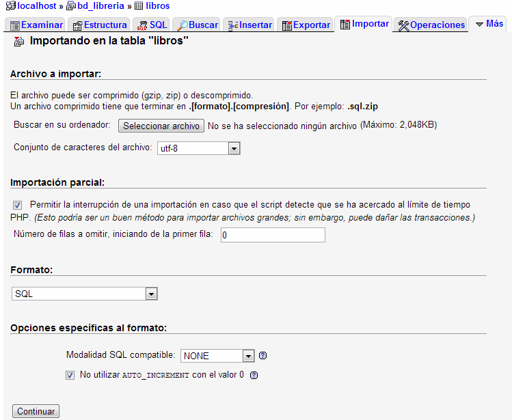Click the Insertar tab icon
Image resolution: width=512 pixels, height=420 pixels.
point(233,25)
